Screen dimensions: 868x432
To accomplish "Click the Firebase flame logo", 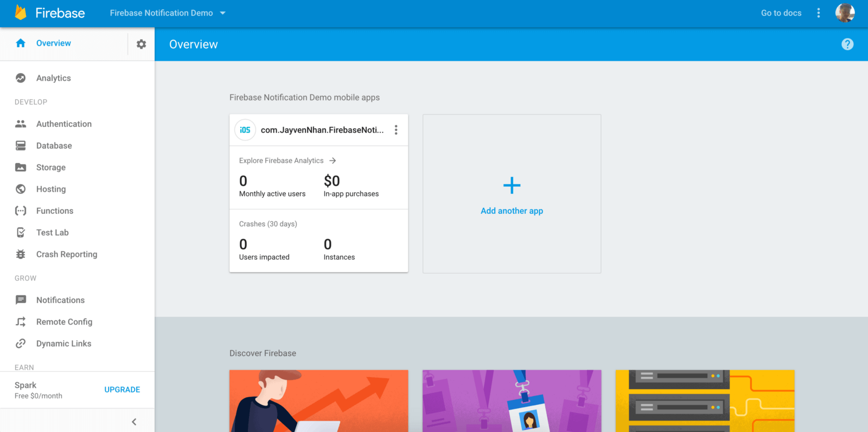I will [x=21, y=12].
